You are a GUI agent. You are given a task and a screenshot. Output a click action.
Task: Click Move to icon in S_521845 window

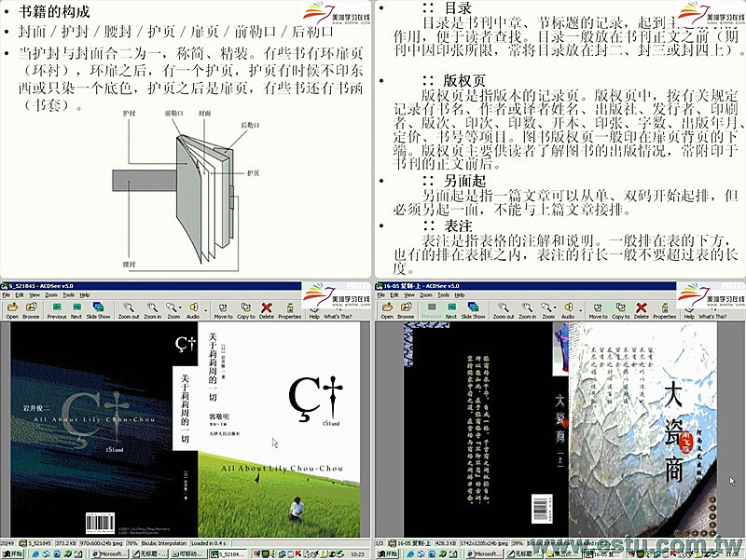223,310
